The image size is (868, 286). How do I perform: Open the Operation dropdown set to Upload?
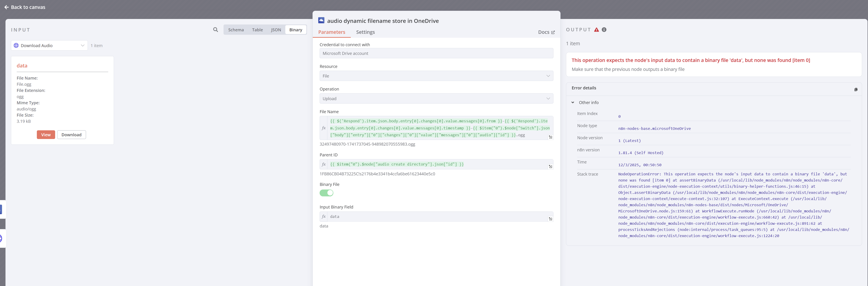pyautogui.click(x=436, y=99)
